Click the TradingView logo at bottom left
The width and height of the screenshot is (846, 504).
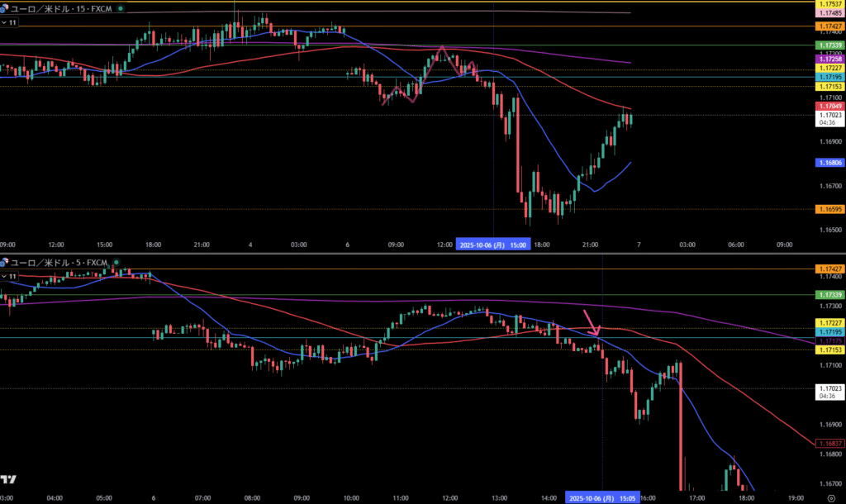click(x=9, y=480)
